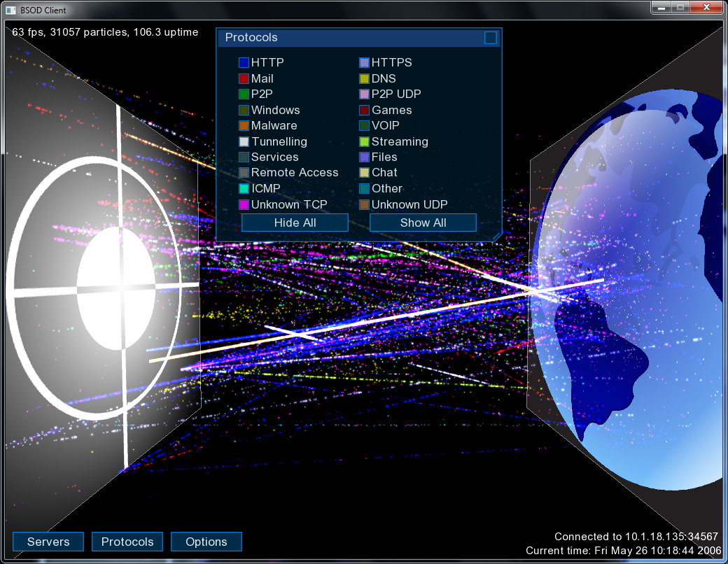The width and height of the screenshot is (728, 564).
Task: Open the Protocols menu at bottom
Action: click(x=127, y=542)
